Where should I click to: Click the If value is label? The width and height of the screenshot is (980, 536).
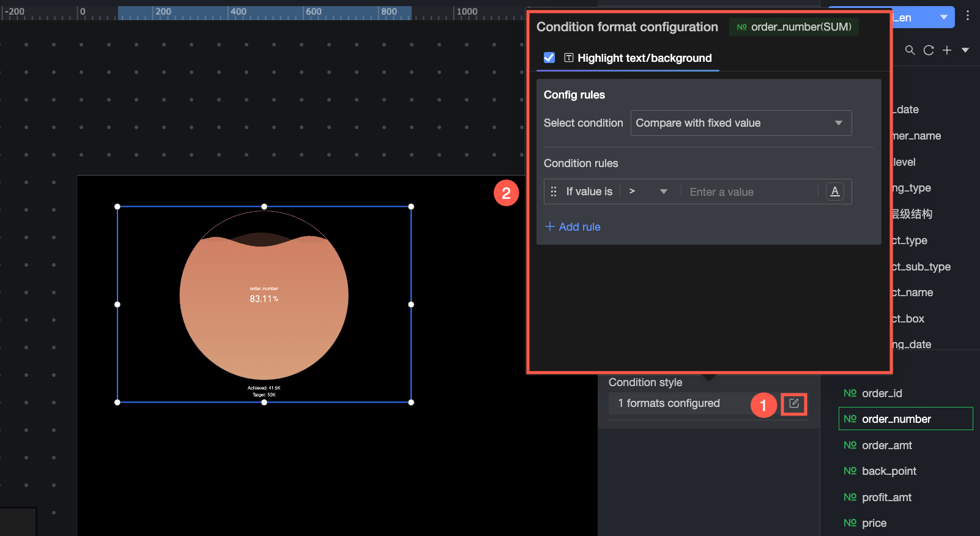(589, 192)
